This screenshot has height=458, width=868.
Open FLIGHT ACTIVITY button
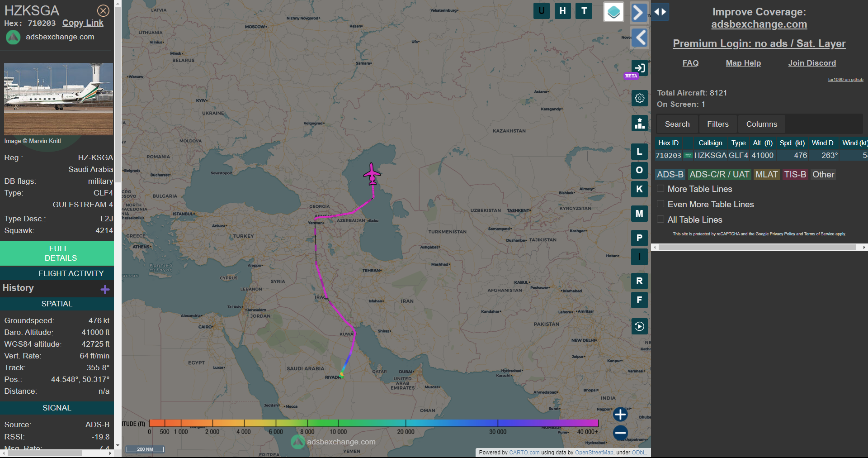tap(57, 273)
